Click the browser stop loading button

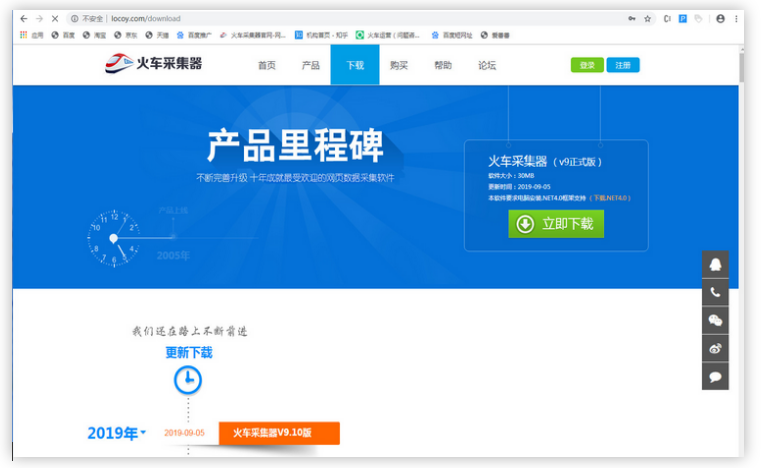54,18
